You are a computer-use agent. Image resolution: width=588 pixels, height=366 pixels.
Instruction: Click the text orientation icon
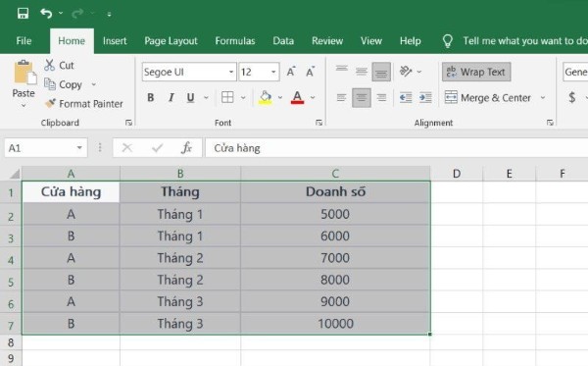(x=406, y=72)
